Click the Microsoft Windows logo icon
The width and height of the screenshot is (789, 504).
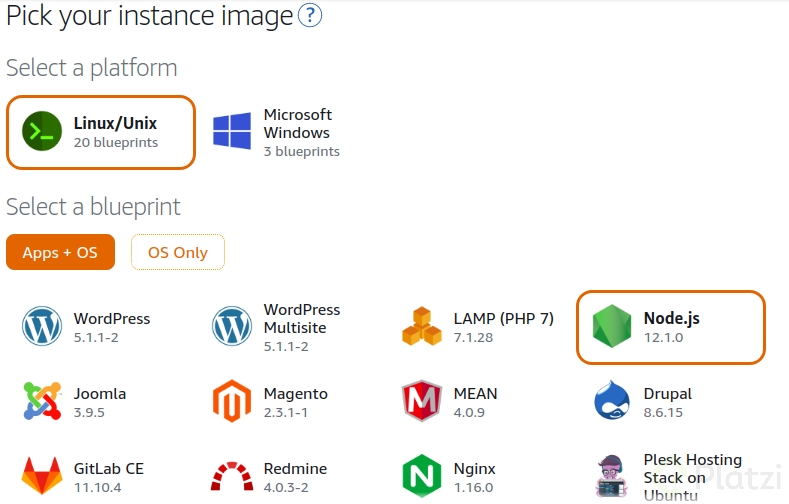232,131
